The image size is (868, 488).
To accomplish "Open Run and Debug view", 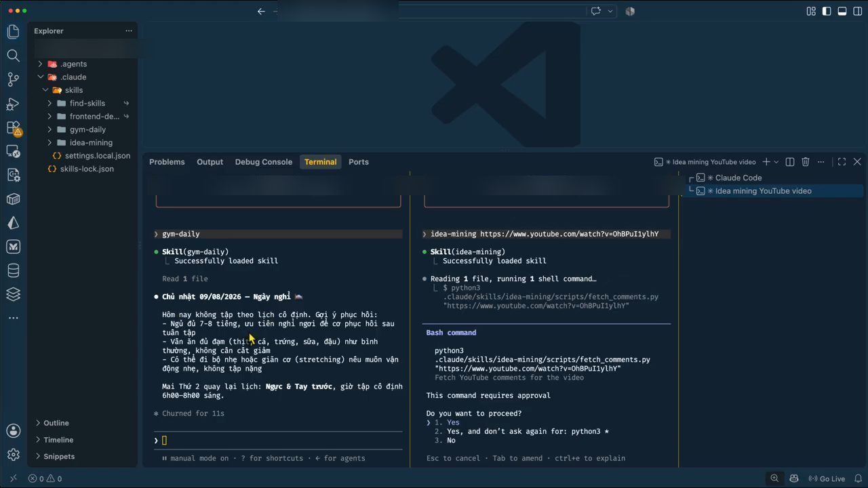I will pos(13,104).
